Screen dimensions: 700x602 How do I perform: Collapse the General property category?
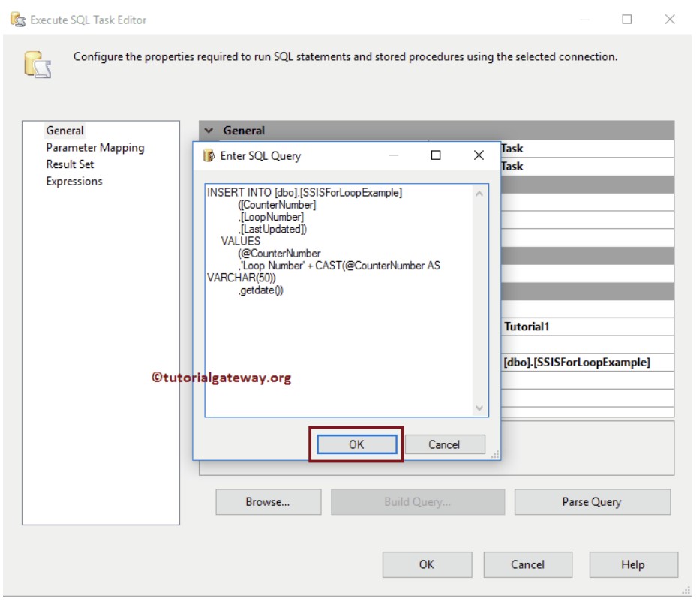coord(209,131)
